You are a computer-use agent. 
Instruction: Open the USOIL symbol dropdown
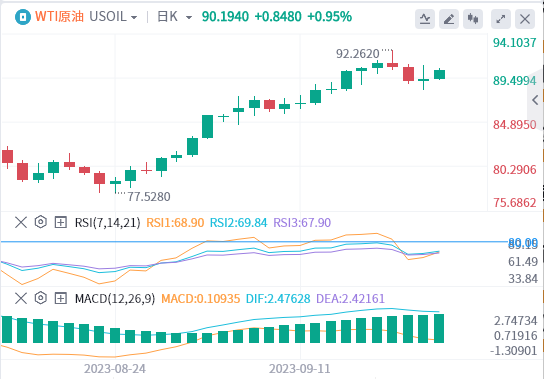coord(113,17)
